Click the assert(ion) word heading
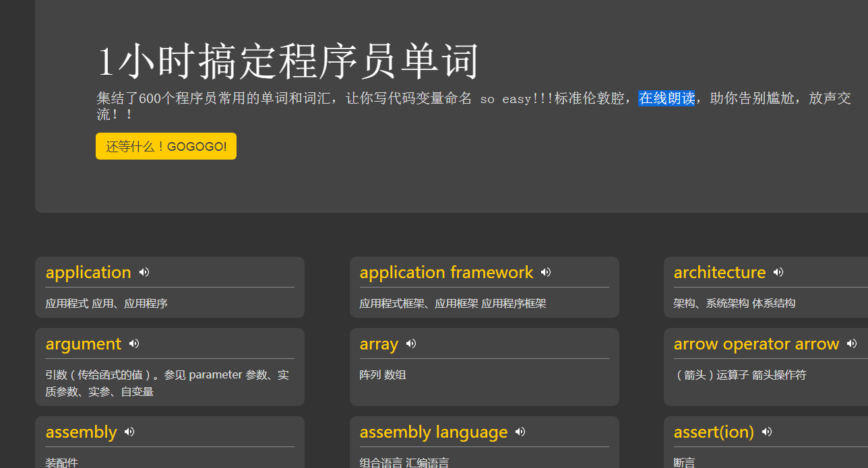Image resolution: width=868 pixels, height=468 pixels. (x=714, y=432)
